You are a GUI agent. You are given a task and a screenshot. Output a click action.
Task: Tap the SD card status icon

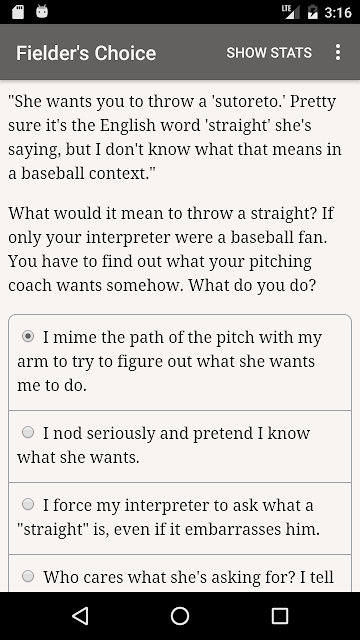18,12
